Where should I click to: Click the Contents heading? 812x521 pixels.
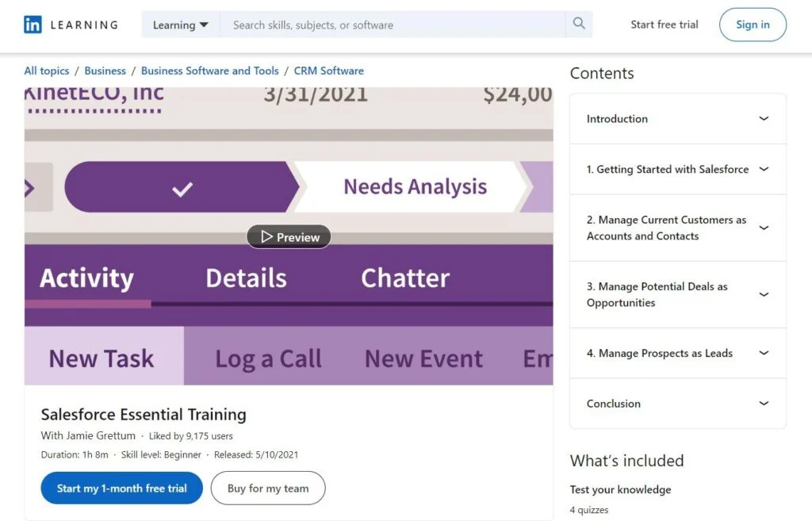602,73
